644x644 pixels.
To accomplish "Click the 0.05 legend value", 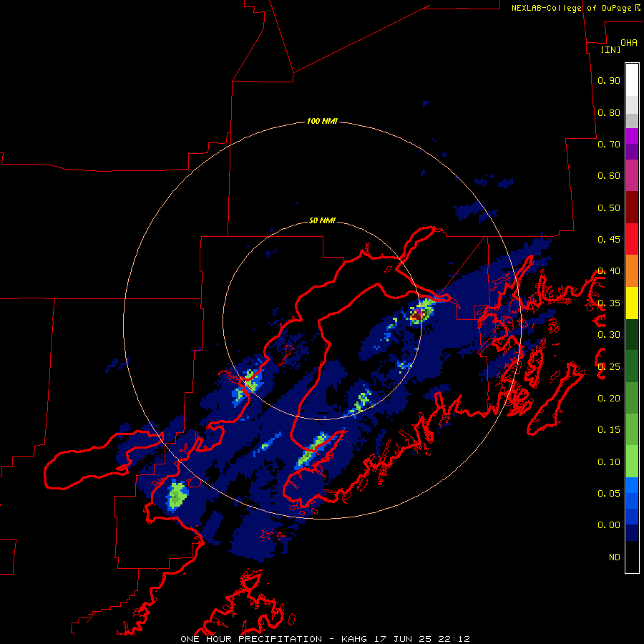I will [609, 494].
